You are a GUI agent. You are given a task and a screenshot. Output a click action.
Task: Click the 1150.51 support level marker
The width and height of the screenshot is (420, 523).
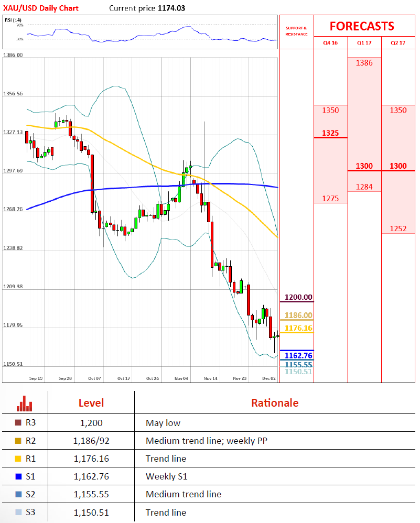coord(298,372)
